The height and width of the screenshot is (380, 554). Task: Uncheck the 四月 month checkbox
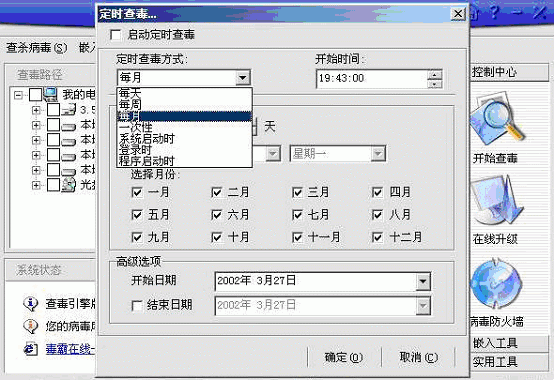[377, 192]
